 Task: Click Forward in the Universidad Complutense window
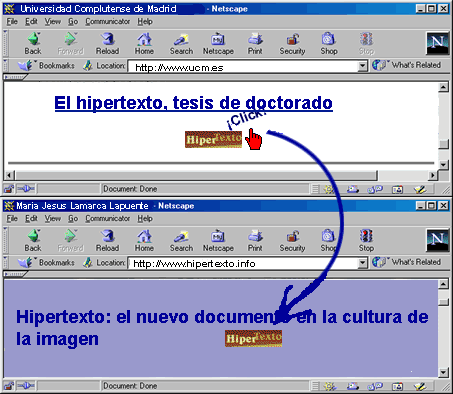pos(70,44)
